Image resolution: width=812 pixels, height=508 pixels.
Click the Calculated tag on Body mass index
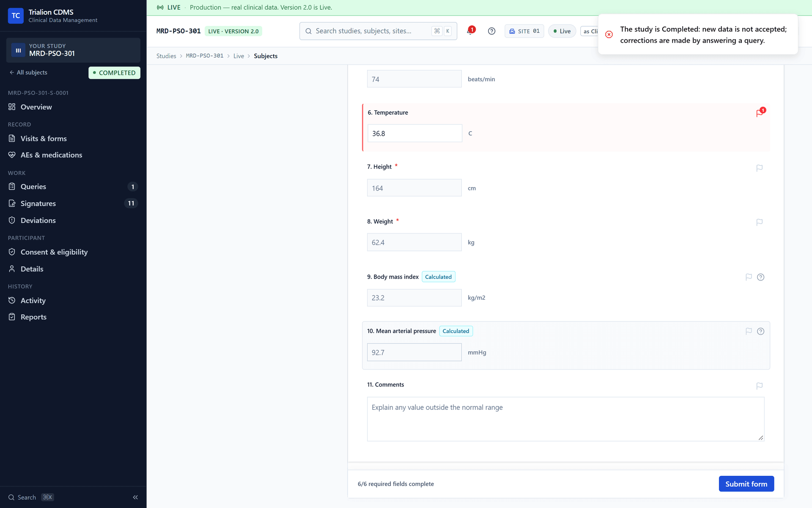point(439,277)
